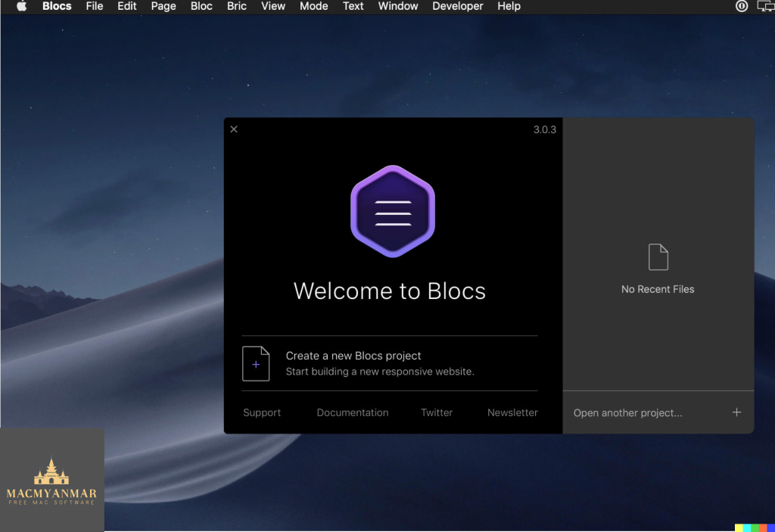Open the Twitter link
The height and width of the screenshot is (532, 775).
click(x=437, y=413)
